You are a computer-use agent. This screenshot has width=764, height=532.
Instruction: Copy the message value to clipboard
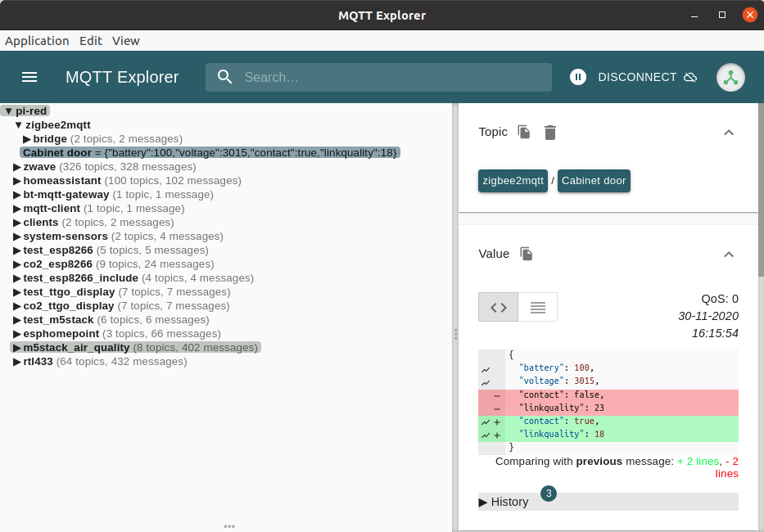click(x=527, y=254)
